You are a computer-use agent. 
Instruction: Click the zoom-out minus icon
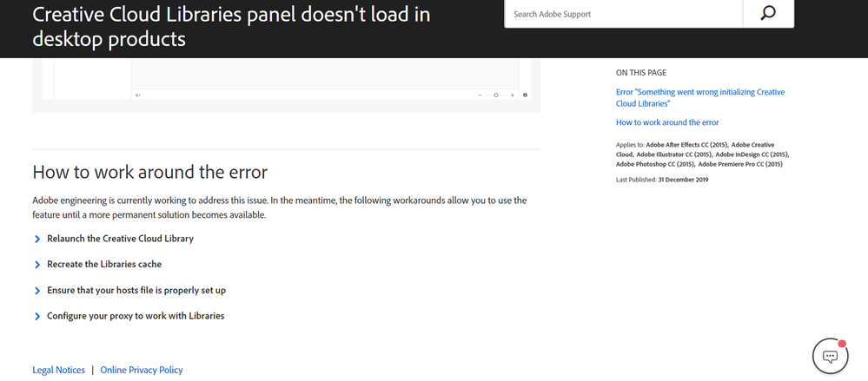(480, 95)
